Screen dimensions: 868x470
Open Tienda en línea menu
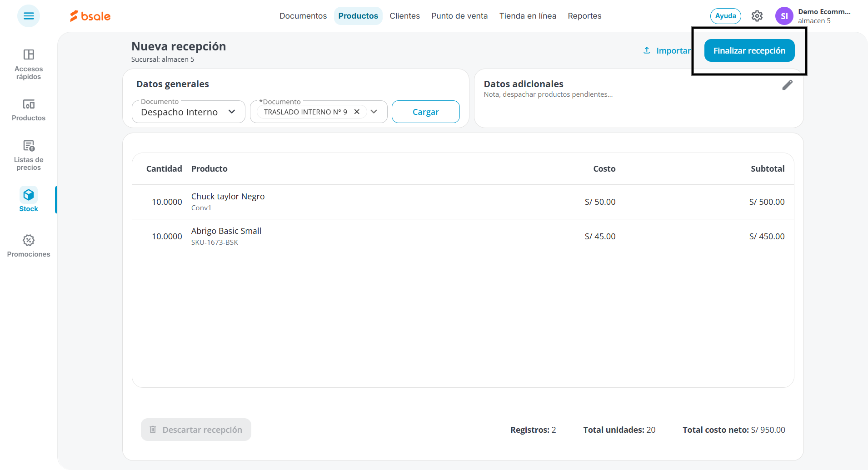coord(528,16)
